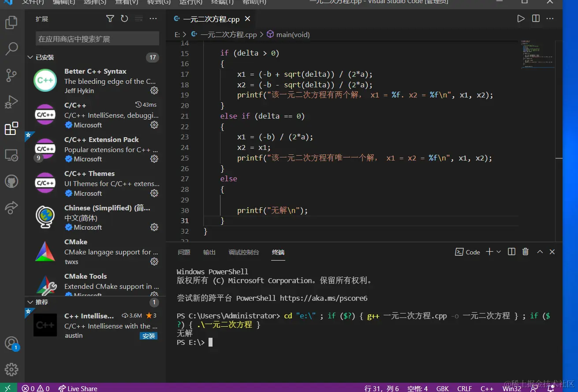Open the new terminal launch profile dropdown
Image resolution: width=578 pixels, height=392 pixels.
click(x=499, y=252)
